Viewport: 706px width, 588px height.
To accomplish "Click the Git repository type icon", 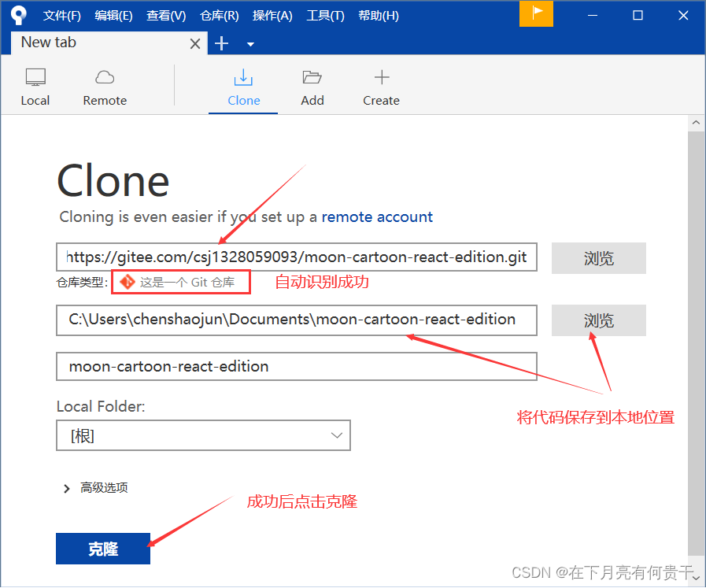I will [x=128, y=283].
